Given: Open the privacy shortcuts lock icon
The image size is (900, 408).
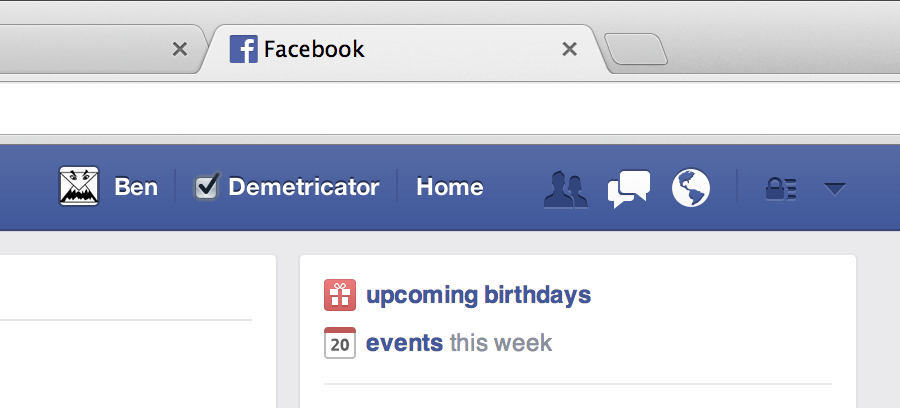Looking at the screenshot, I should pos(781,189).
